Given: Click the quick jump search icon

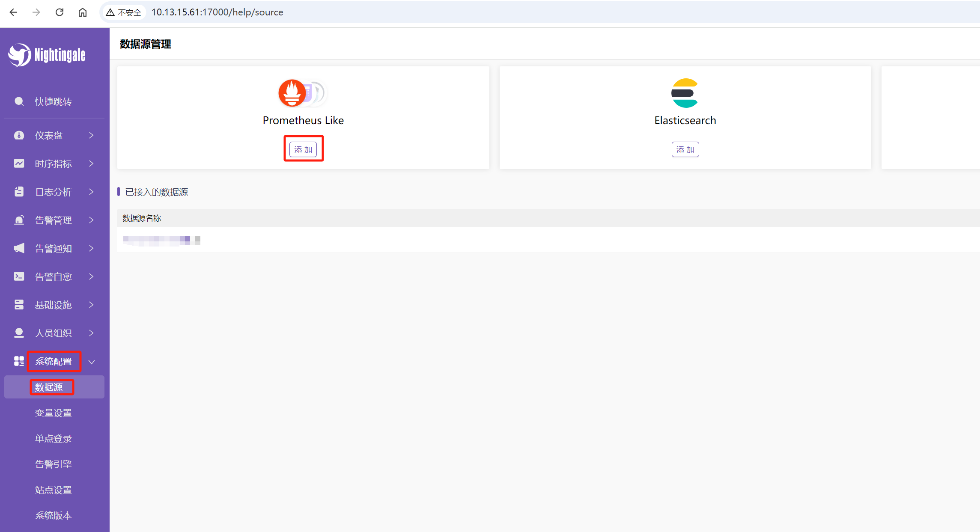Looking at the screenshot, I should point(19,101).
